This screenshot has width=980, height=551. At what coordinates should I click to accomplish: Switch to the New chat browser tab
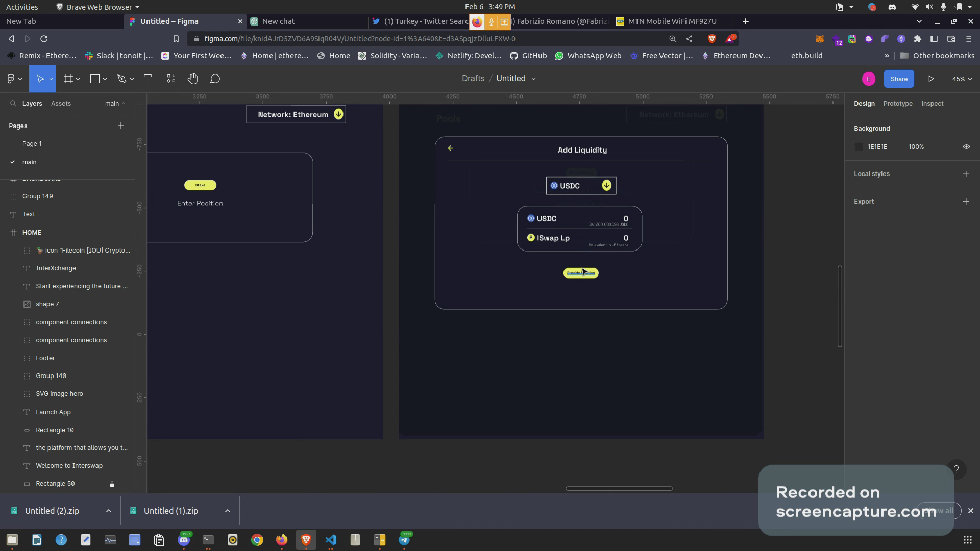(308, 21)
